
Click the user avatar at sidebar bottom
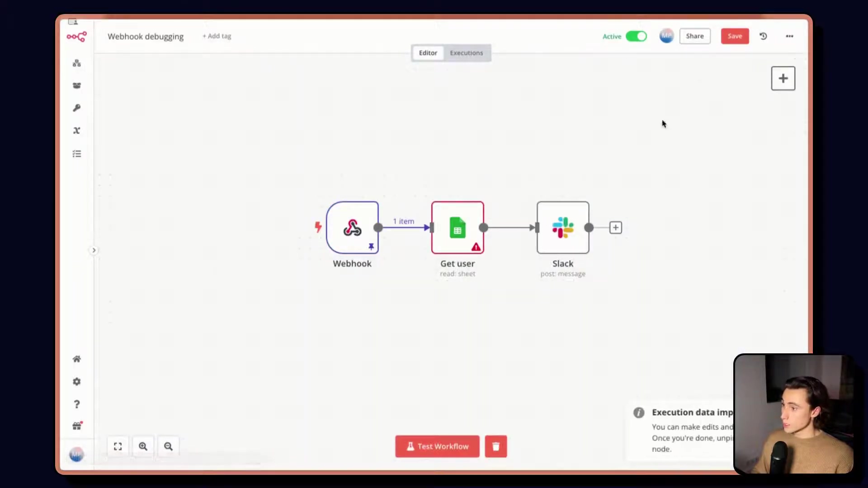click(76, 455)
